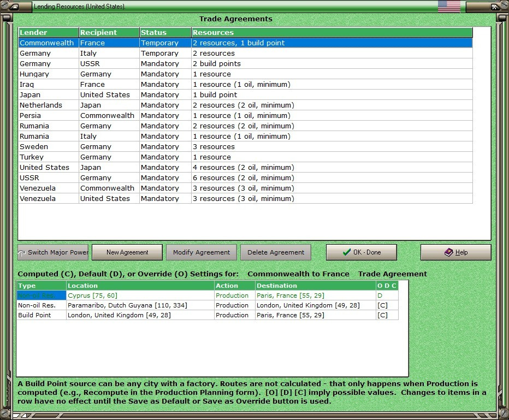The width and height of the screenshot is (509, 420).
Task: Click the window menu icon at top-left corner
Action: pos(14,7)
